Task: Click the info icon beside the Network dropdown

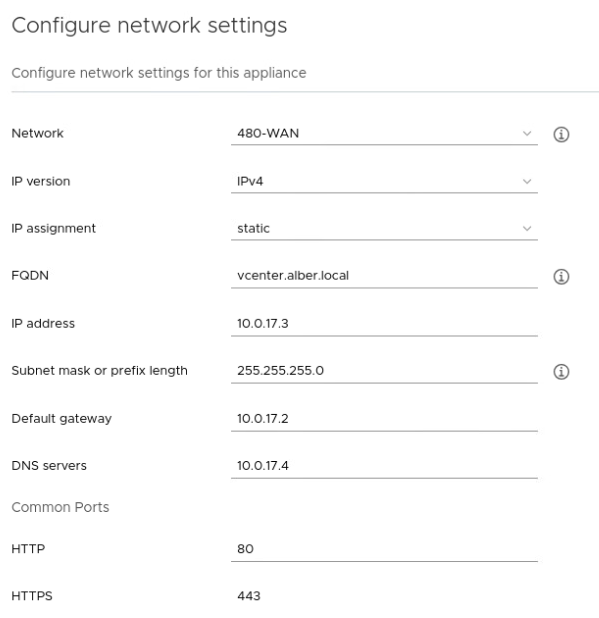Action: tap(561, 134)
